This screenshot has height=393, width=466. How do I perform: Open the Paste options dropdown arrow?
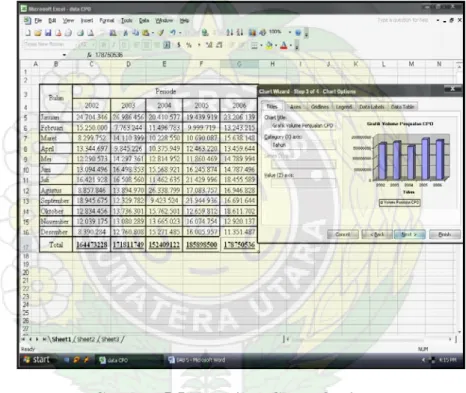coord(153,33)
